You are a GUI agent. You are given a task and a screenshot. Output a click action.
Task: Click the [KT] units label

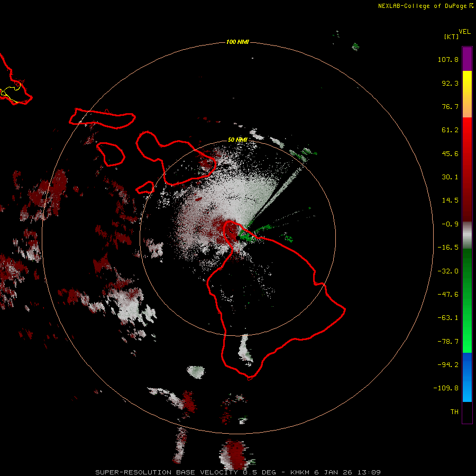point(451,36)
